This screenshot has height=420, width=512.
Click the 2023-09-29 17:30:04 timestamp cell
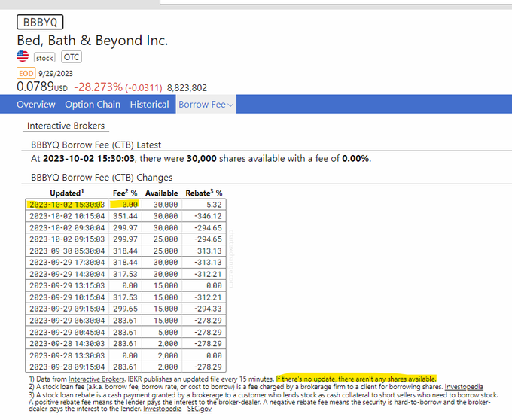click(x=67, y=263)
